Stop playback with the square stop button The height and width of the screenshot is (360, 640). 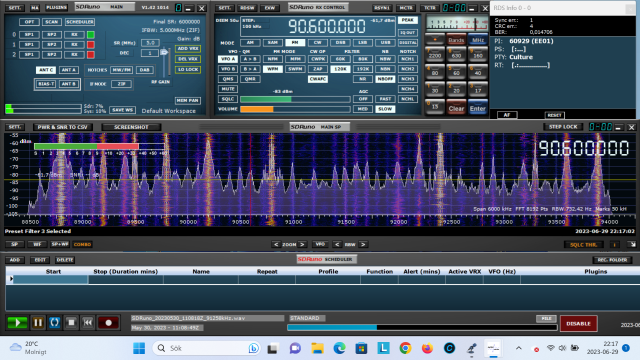point(71,322)
